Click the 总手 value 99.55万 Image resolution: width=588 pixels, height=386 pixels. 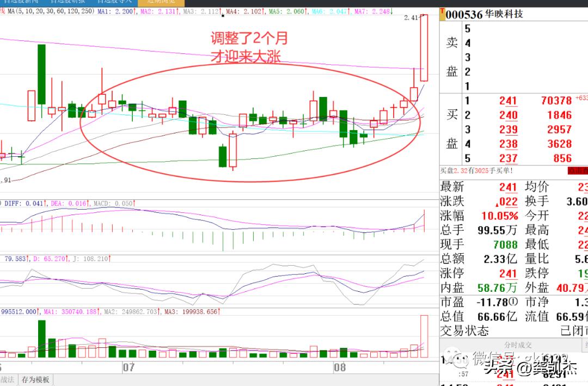tap(497, 230)
